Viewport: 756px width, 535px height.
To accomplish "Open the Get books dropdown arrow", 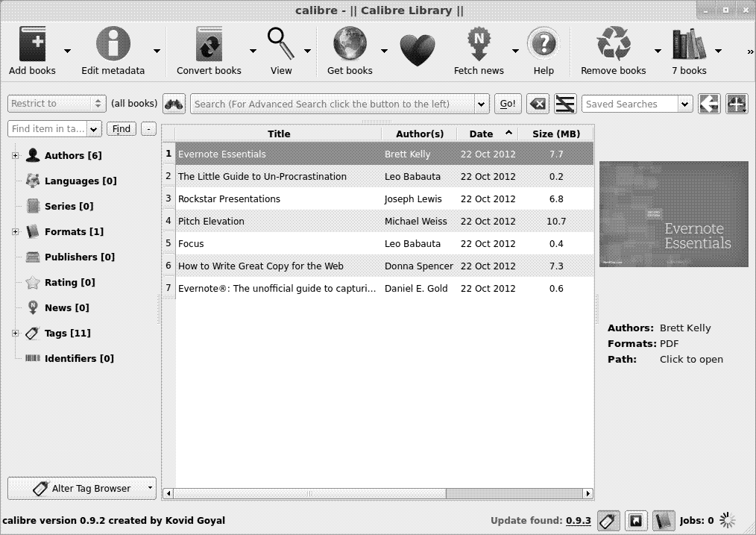I will point(384,51).
